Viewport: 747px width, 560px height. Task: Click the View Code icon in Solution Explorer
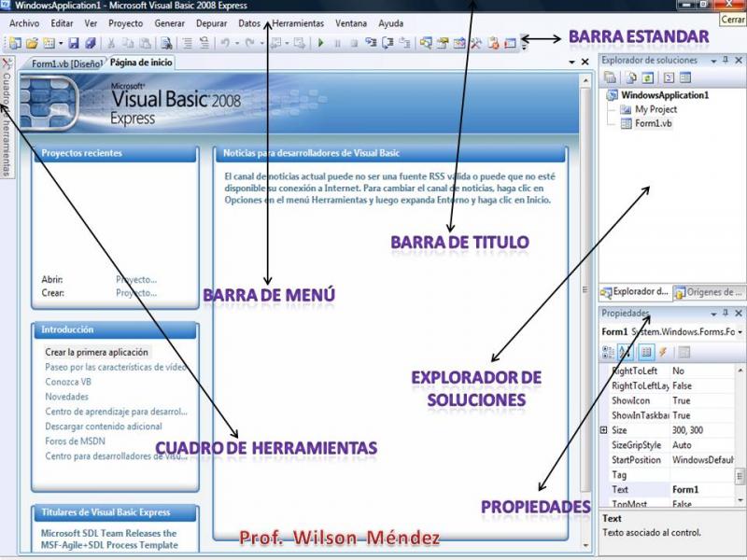[x=669, y=77]
